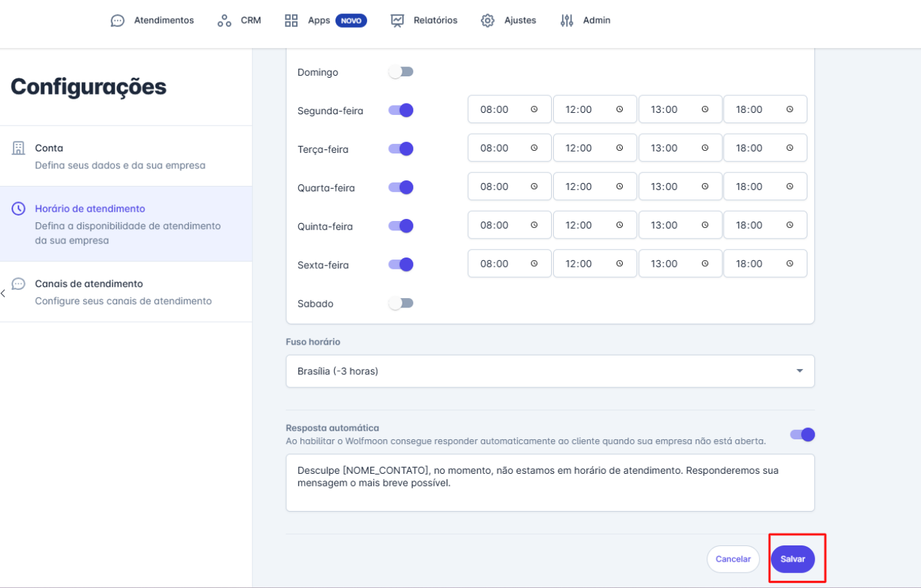921x588 pixels.
Task: Turn off the Resposta automática switch
Action: 802,435
